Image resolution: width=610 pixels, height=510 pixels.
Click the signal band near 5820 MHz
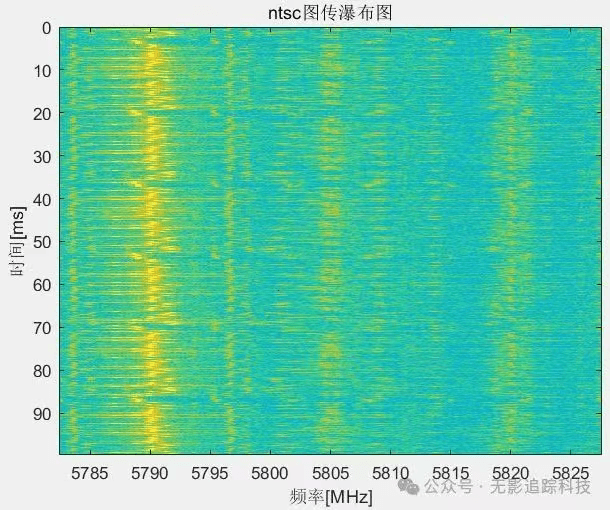point(511,240)
